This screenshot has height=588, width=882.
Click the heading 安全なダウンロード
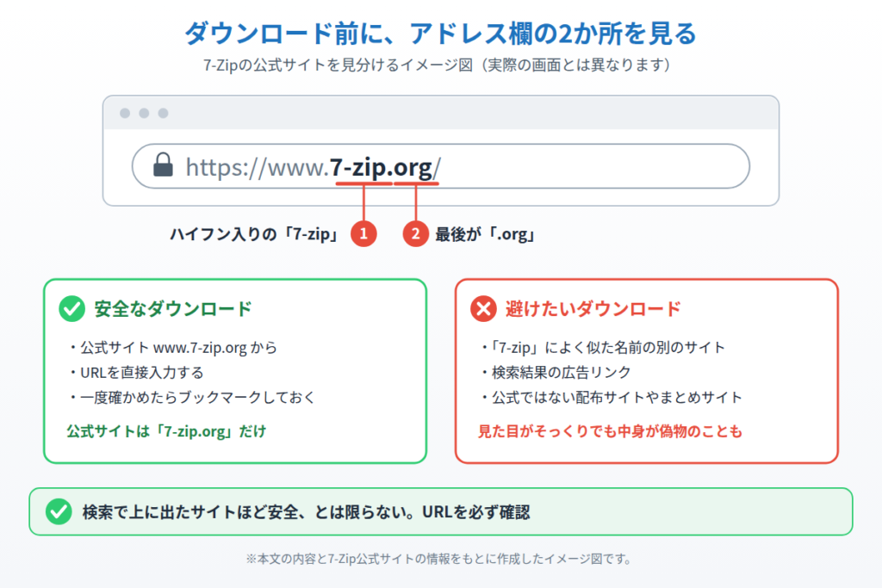point(173,308)
